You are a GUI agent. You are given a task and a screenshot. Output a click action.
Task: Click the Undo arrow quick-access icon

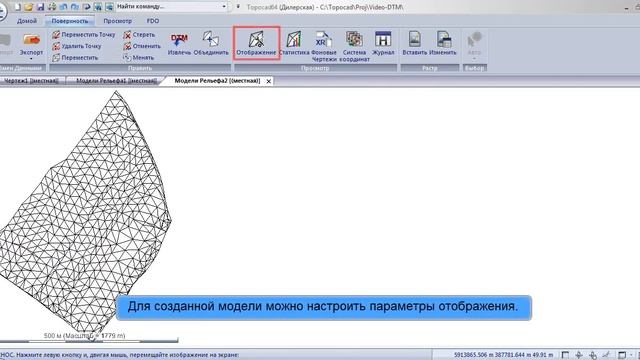tap(64, 7)
